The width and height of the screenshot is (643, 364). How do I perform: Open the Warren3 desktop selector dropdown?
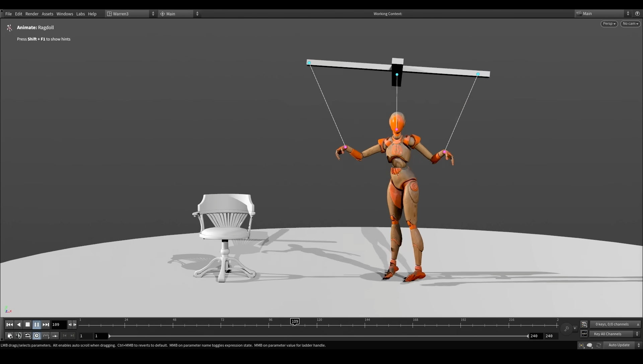click(131, 14)
